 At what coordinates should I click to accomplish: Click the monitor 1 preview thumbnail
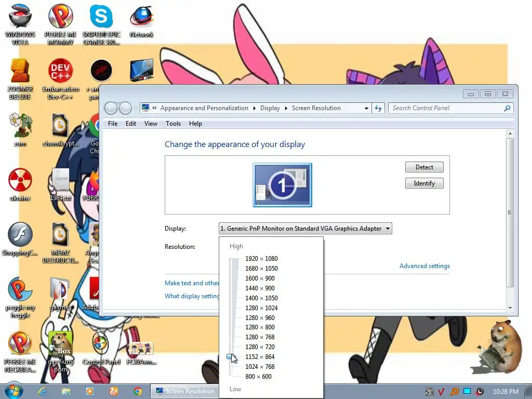tap(282, 185)
